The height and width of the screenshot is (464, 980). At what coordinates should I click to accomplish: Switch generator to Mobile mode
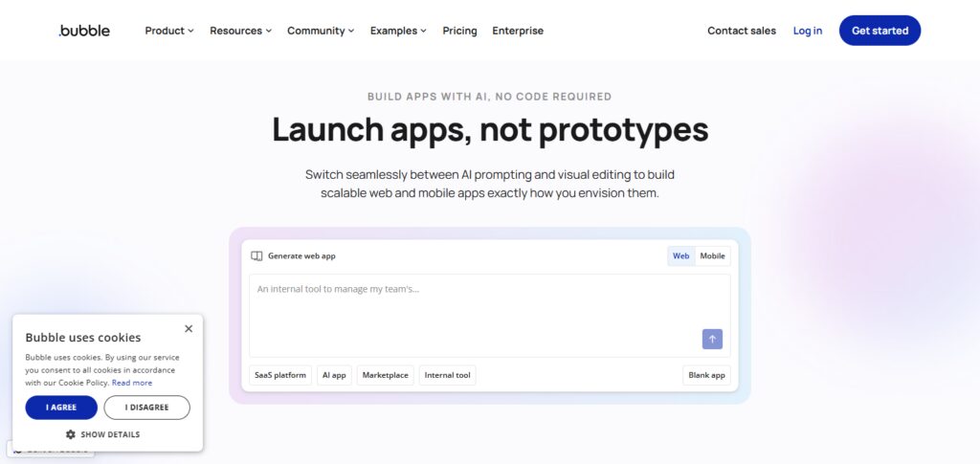(x=712, y=256)
